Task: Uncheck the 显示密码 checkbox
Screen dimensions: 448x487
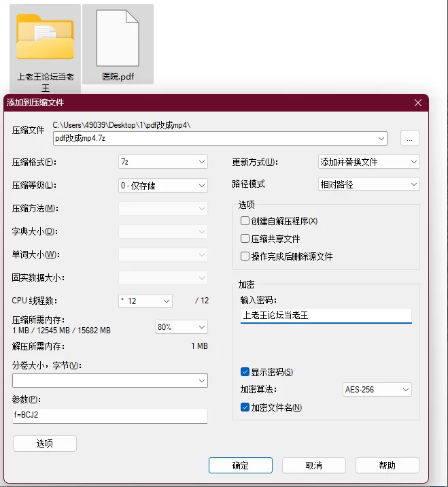Action: pyautogui.click(x=245, y=372)
